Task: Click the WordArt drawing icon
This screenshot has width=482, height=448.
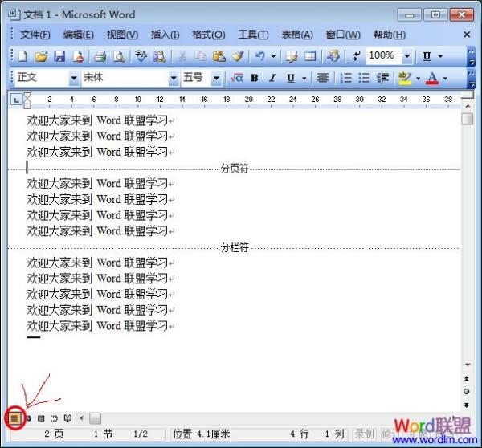Action: click(x=333, y=56)
